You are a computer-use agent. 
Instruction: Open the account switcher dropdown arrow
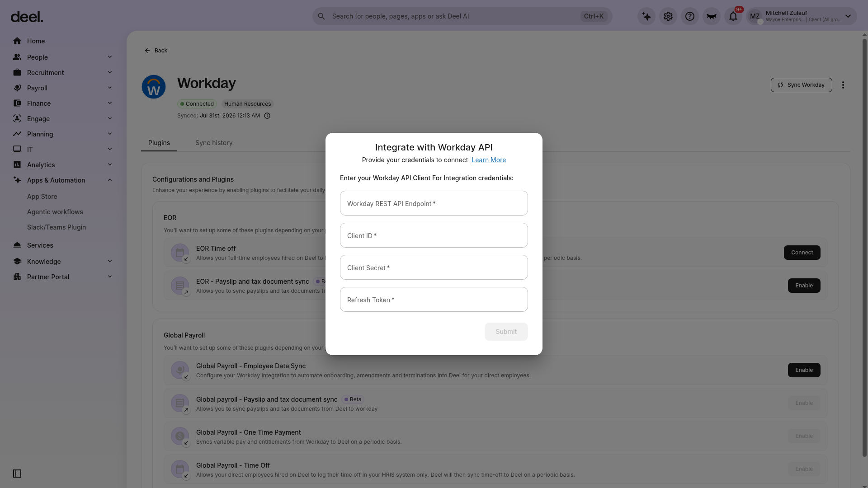pos(848,16)
